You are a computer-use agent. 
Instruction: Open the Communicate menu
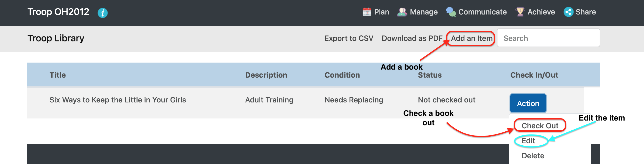point(482,12)
